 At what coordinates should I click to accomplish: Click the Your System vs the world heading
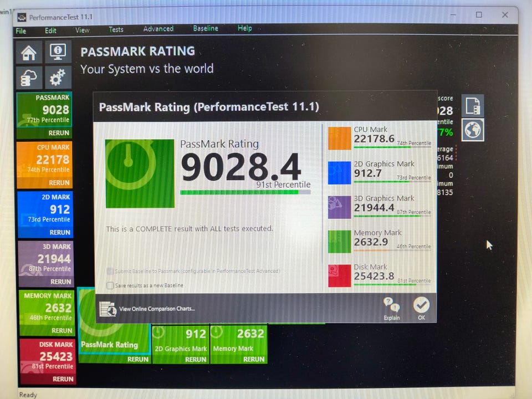[147, 69]
